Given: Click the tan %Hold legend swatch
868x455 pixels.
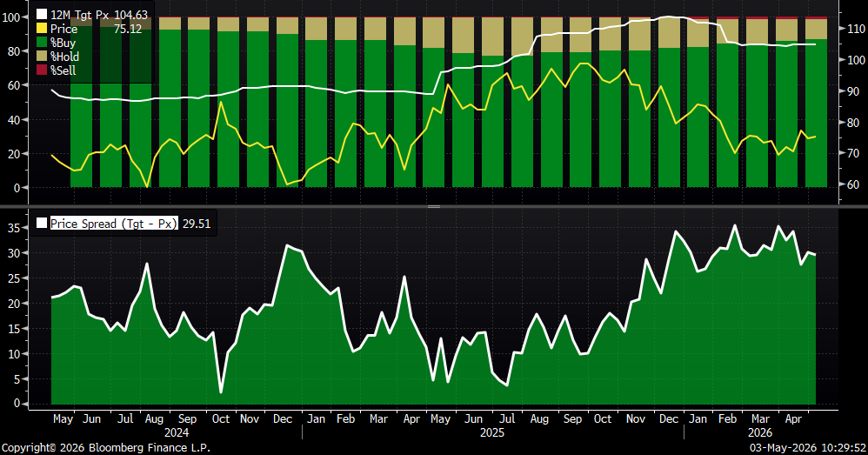Looking at the screenshot, I should (42, 56).
